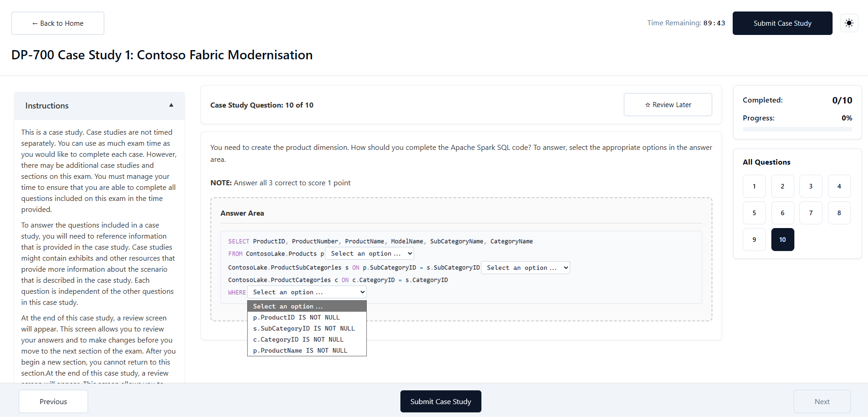
Task: Jump to question 8
Action: tap(839, 213)
